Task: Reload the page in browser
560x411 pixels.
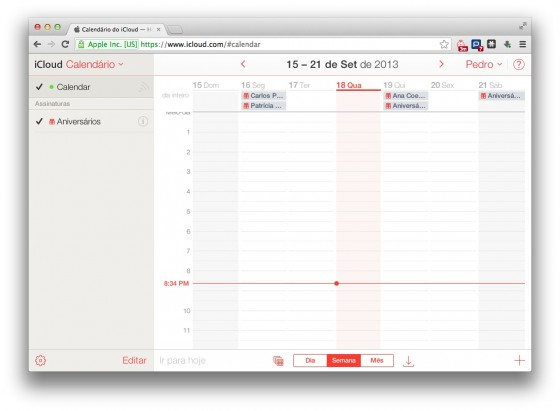Action: (65, 44)
